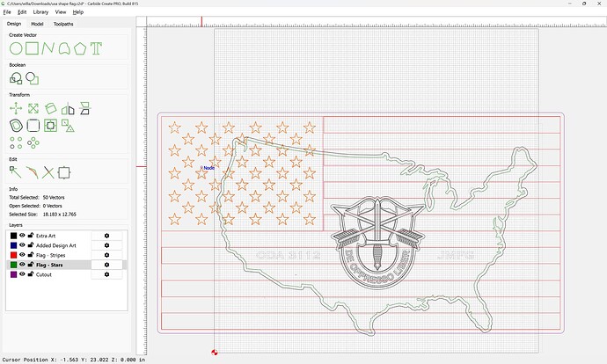Select the Polygon vector tool
607x364 pixels.
tap(80, 48)
